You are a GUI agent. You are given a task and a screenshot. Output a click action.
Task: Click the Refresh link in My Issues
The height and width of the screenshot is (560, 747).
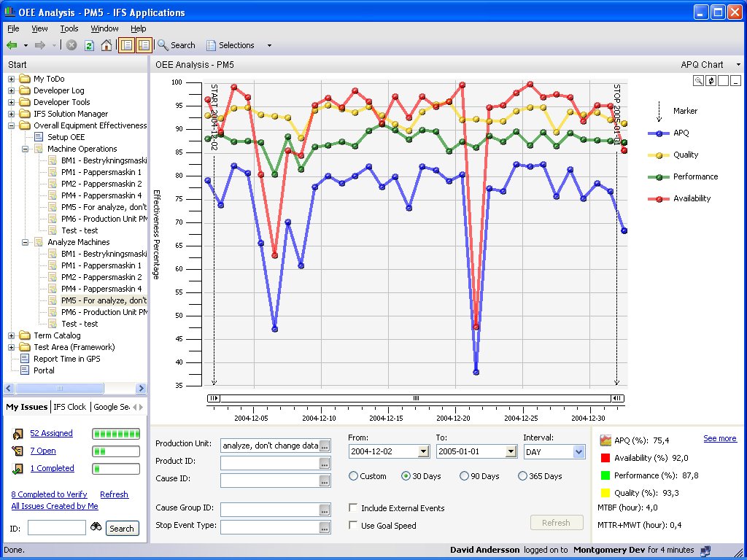pyautogui.click(x=114, y=494)
